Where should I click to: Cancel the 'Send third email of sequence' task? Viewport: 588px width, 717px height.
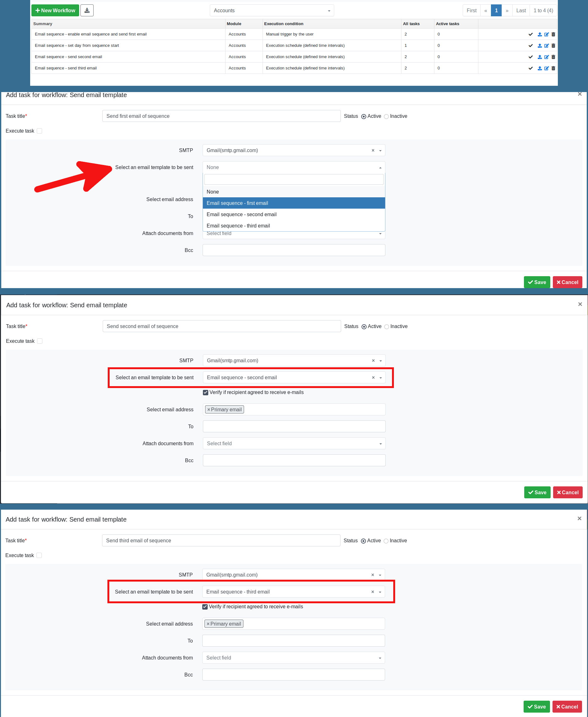[x=567, y=707]
